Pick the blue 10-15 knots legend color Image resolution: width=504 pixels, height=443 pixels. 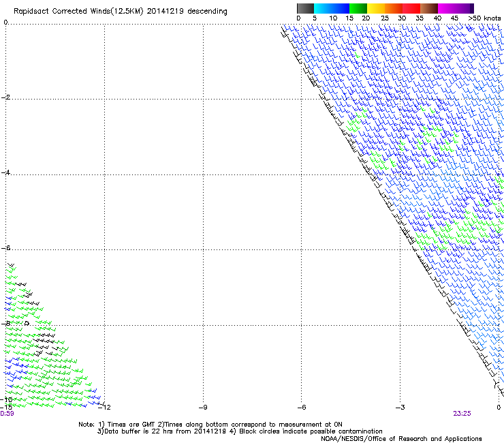[341, 8]
